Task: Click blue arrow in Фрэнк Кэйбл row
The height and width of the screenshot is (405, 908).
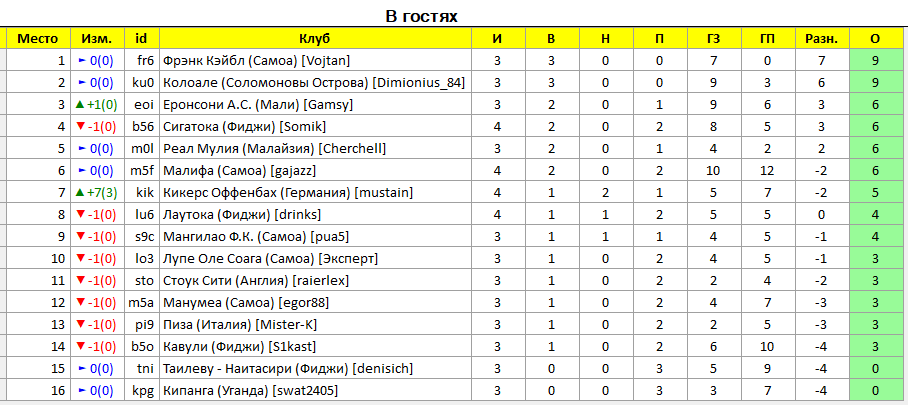Action: click(x=81, y=61)
